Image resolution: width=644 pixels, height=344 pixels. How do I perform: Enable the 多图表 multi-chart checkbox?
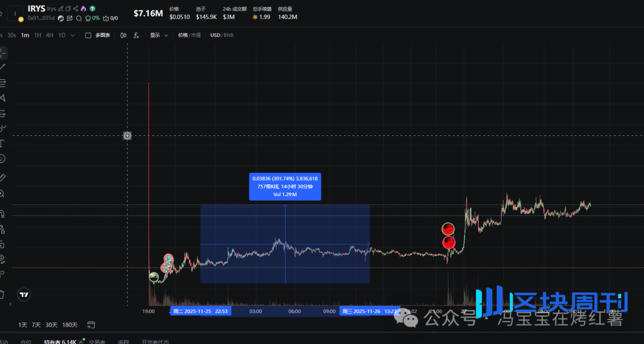coord(88,35)
